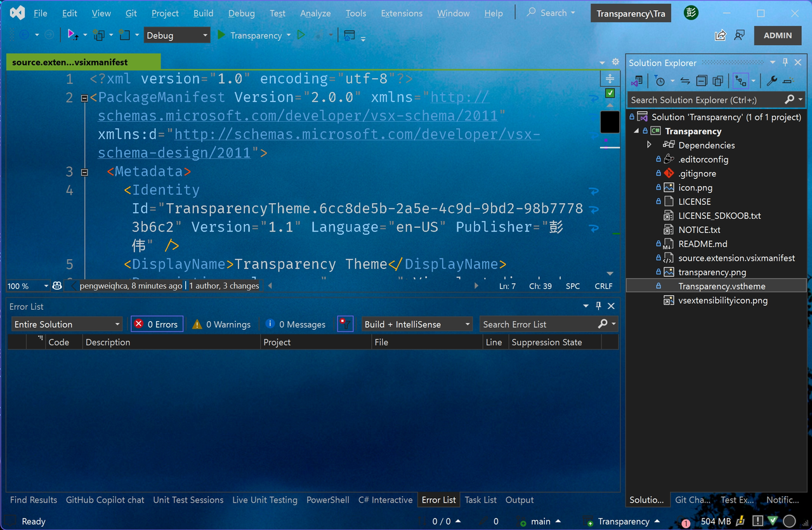The width and height of the screenshot is (812, 530).
Task: Open the Extensions menu
Action: [x=402, y=13]
